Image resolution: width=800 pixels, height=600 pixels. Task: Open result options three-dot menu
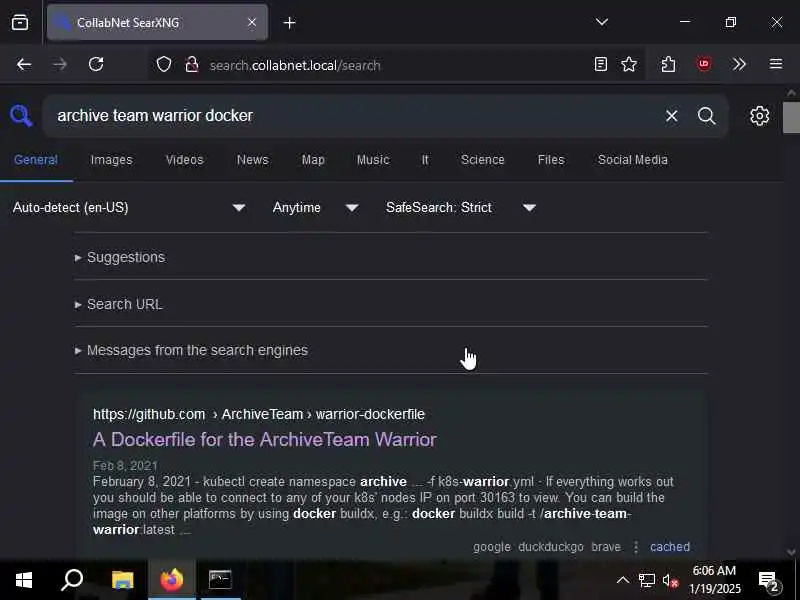[x=636, y=547]
